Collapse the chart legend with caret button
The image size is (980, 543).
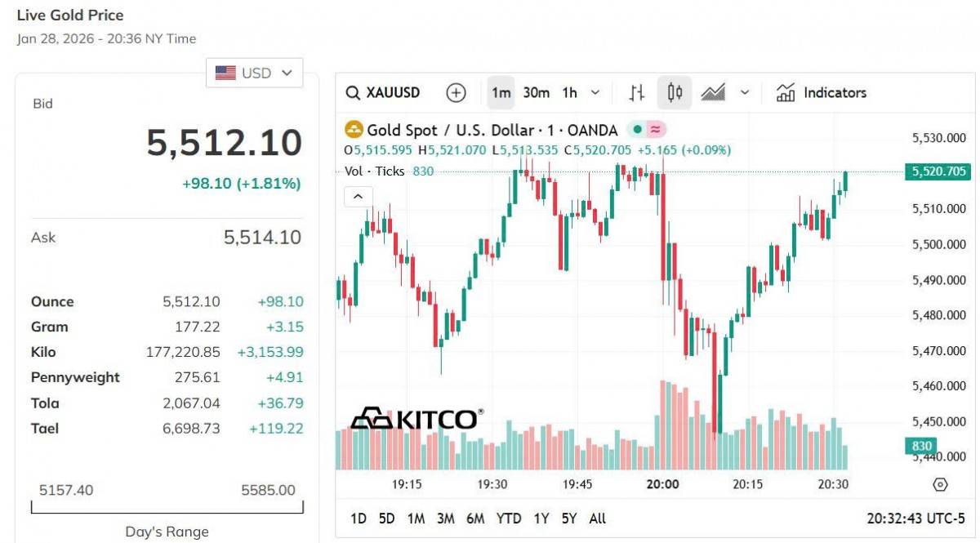point(359,197)
